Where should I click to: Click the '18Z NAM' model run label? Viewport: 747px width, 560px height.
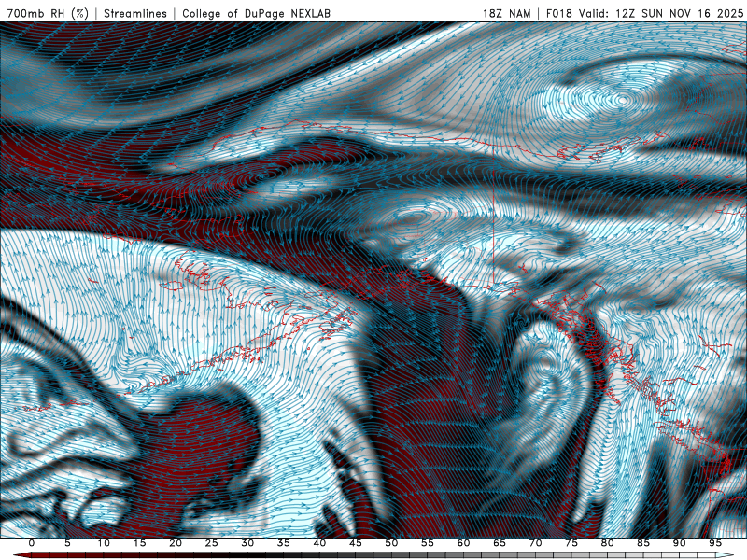[x=507, y=13]
